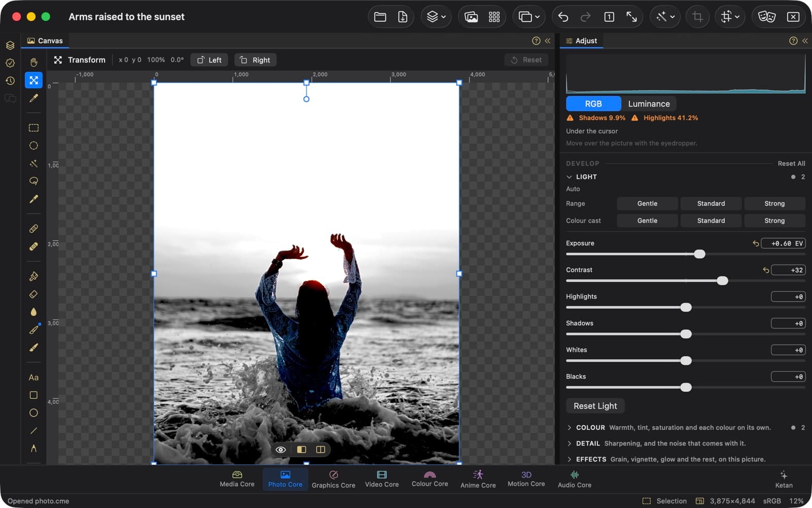Select the text tool labeled Aa
Screen dimensions: 812x508
(x=33, y=377)
